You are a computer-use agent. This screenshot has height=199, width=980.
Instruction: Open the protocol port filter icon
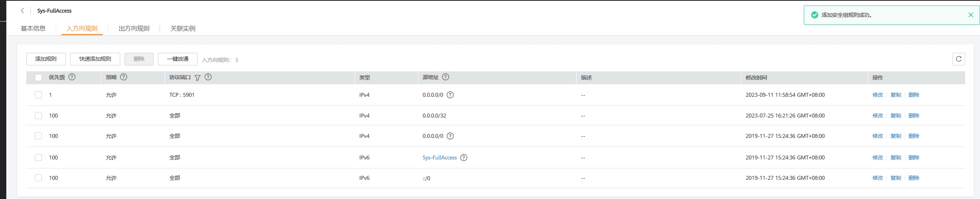click(197, 78)
